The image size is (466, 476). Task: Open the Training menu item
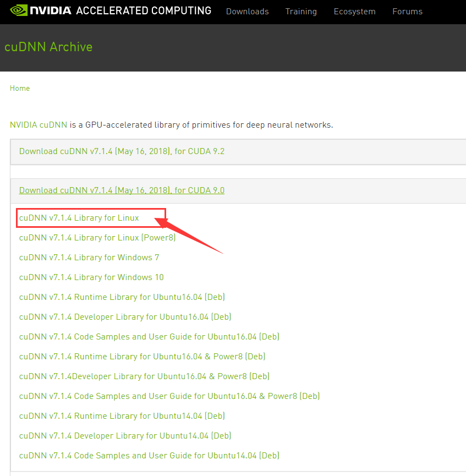301,12
